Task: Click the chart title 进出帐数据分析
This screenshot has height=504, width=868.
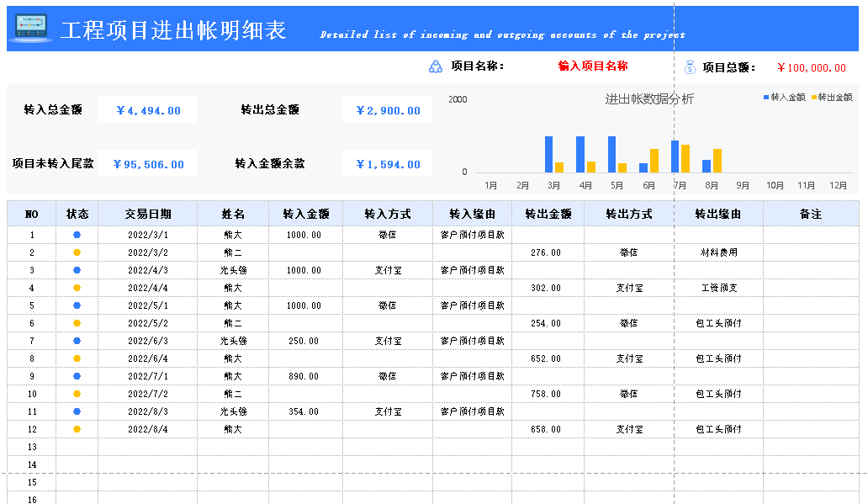Action: pos(649,99)
